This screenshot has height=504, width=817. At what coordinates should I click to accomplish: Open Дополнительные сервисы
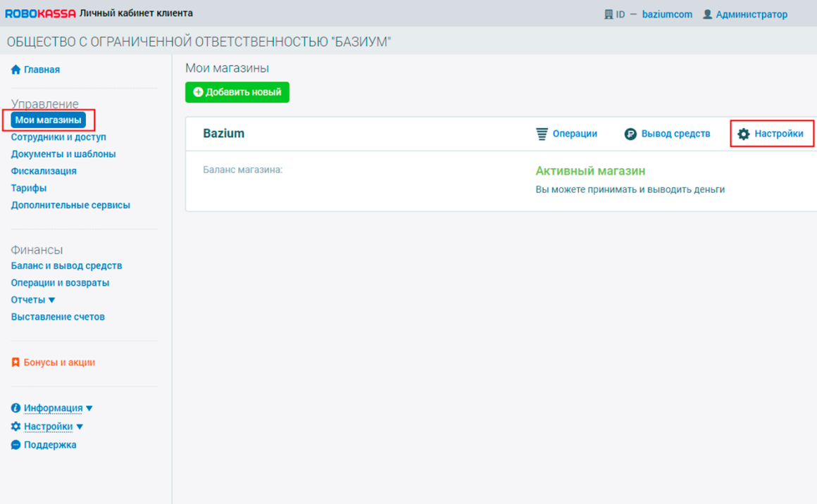pyautogui.click(x=70, y=205)
